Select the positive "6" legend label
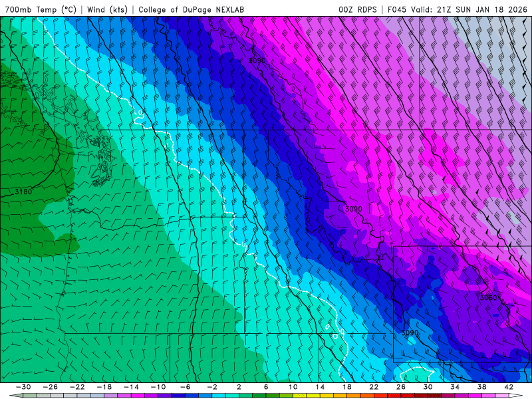This screenshot has width=532, height=399. pyautogui.click(x=266, y=387)
